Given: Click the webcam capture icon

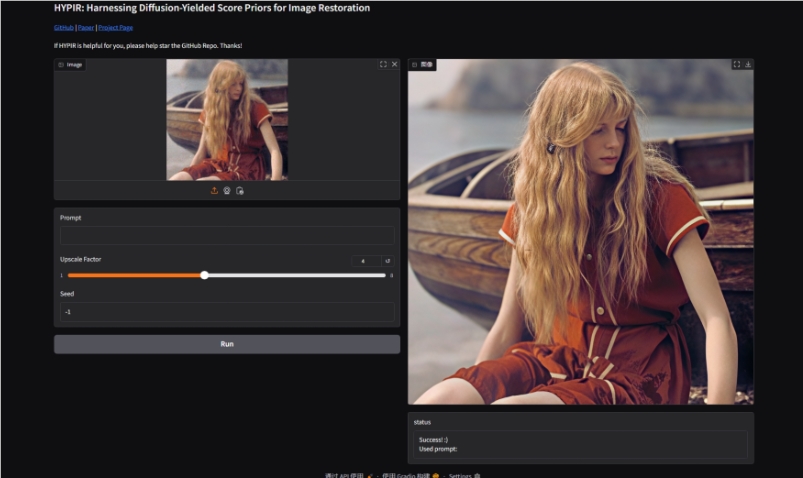Looking at the screenshot, I should [x=227, y=190].
